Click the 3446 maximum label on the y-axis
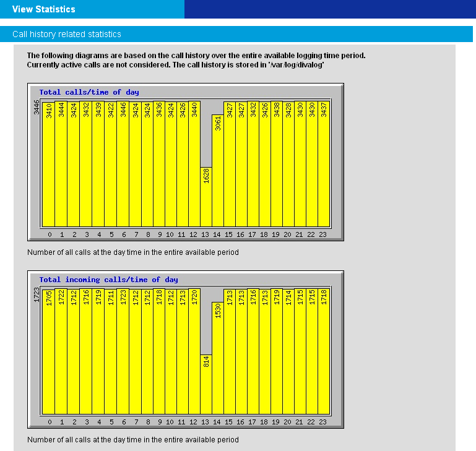The height and width of the screenshot is (451, 476). pos(37,107)
